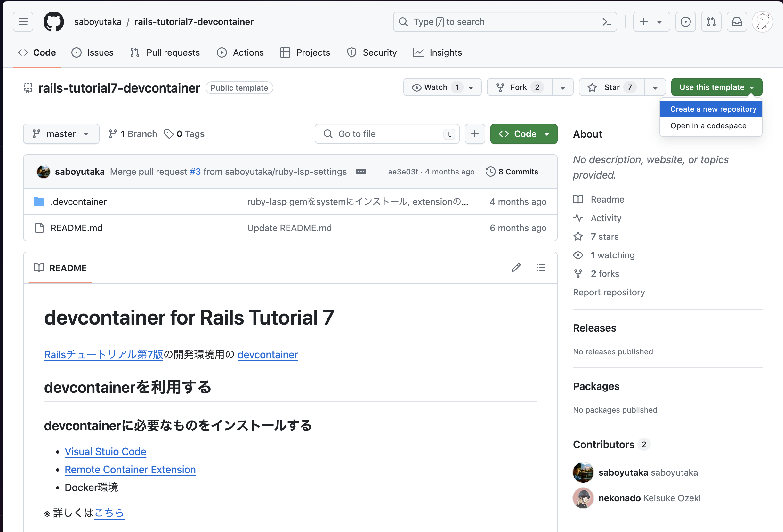Go to GitHub homepage via Octocat logo
The image size is (783, 532).
coord(53,22)
